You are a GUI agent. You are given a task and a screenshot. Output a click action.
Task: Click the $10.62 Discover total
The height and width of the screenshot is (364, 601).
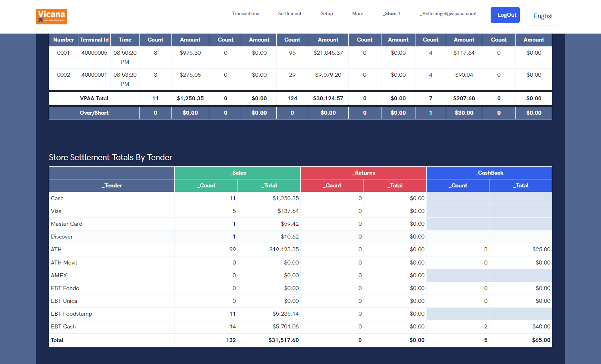pyautogui.click(x=290, y=237)
